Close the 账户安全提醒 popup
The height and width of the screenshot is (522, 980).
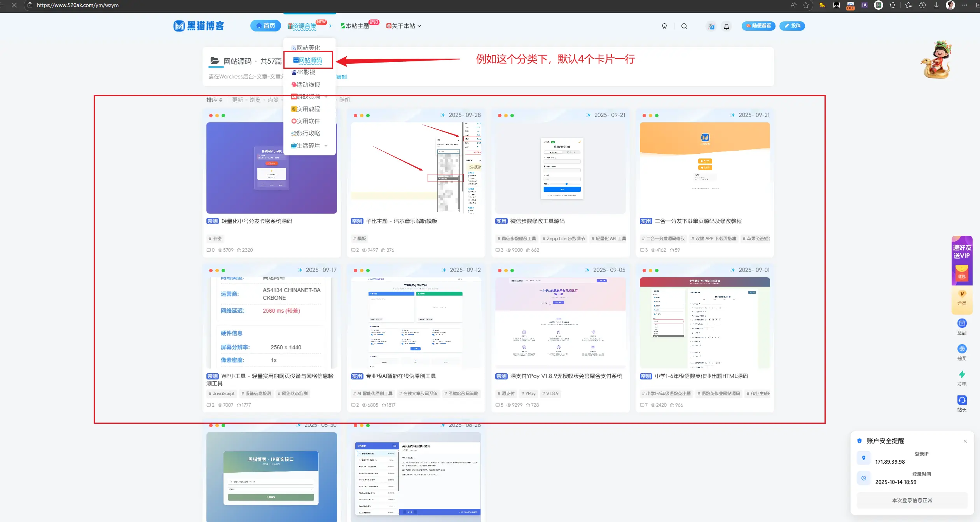click(x=965, y=441)
